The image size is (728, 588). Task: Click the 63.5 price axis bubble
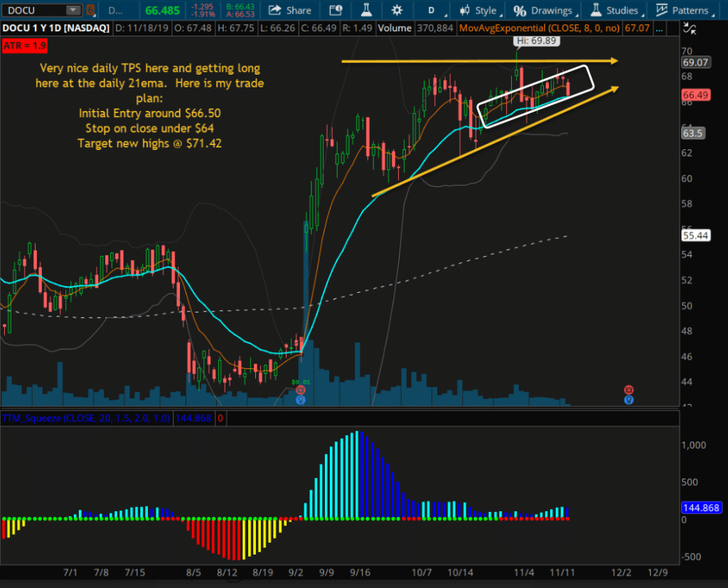coord(692,133)
